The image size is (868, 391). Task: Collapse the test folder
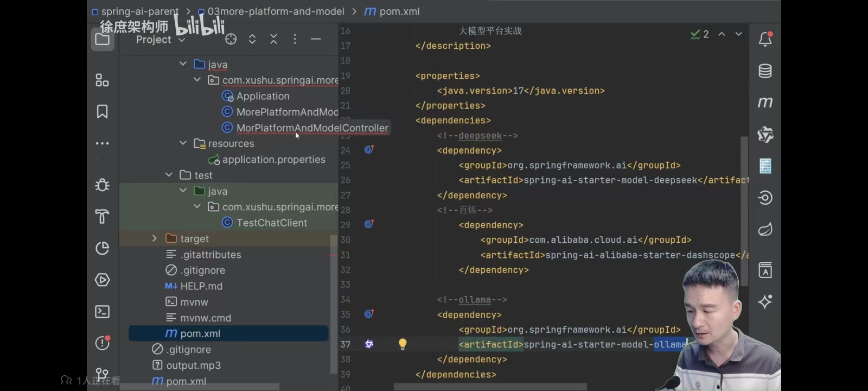tap(169, 175)
